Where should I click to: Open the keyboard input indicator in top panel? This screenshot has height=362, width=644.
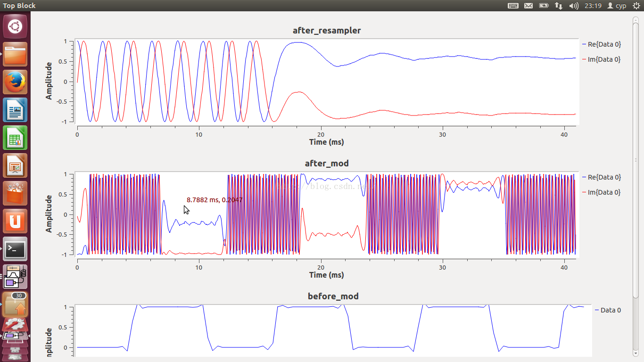[513, 6]
